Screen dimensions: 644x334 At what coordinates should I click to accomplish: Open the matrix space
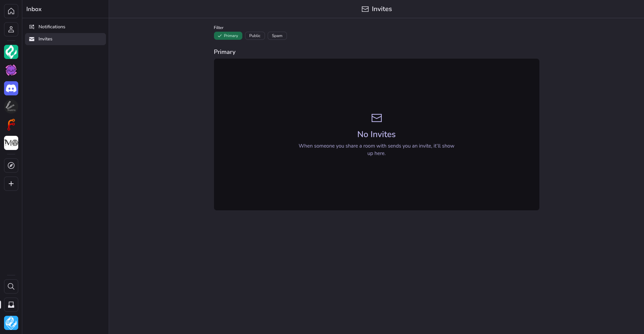pos(11,106)
